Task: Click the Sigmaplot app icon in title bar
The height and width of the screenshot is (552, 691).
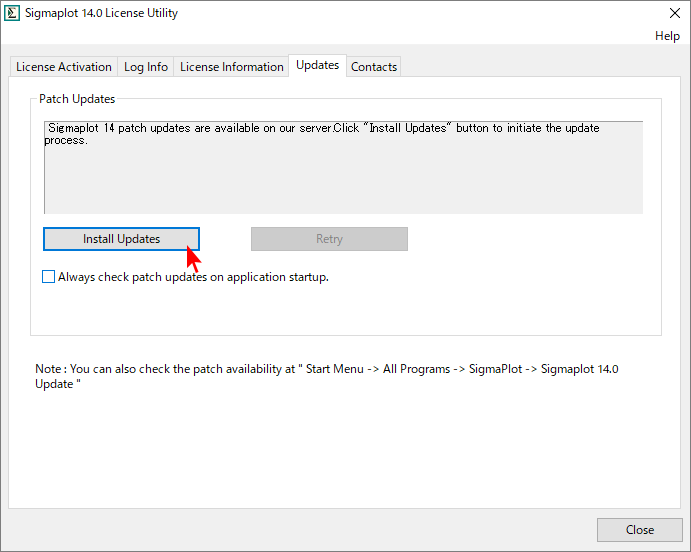Action: pos(13,14)
